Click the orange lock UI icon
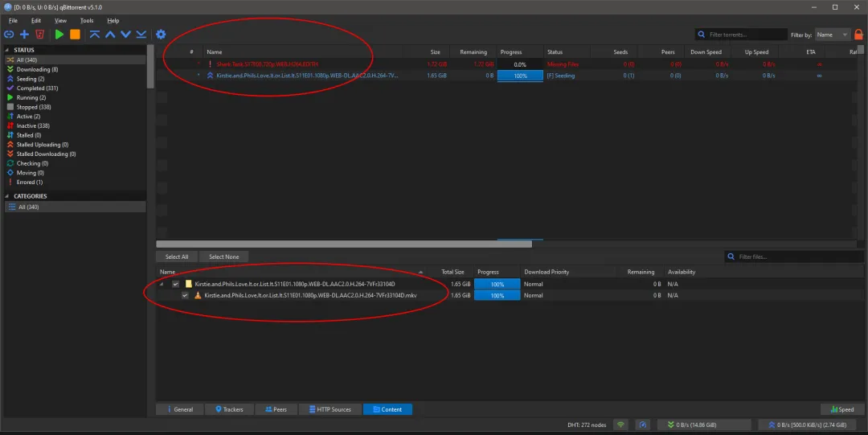This screenshot has width=868, height=435. coord(858,35)
